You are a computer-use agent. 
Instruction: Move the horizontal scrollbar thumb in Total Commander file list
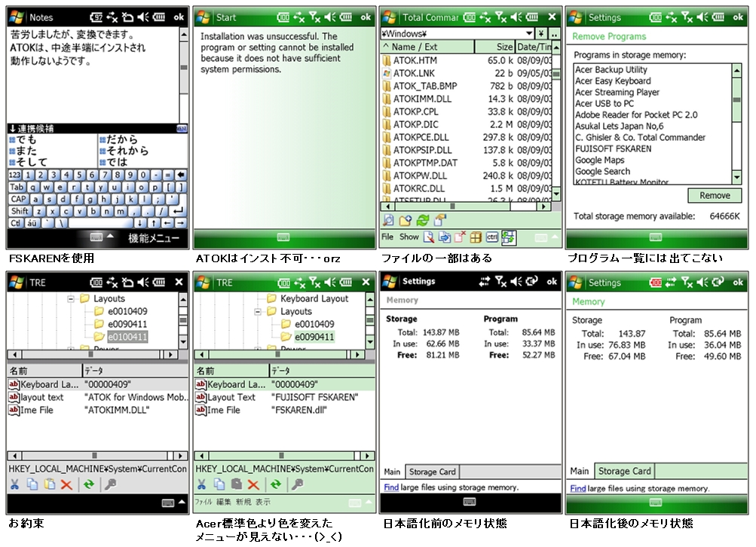tap(452, 206)
